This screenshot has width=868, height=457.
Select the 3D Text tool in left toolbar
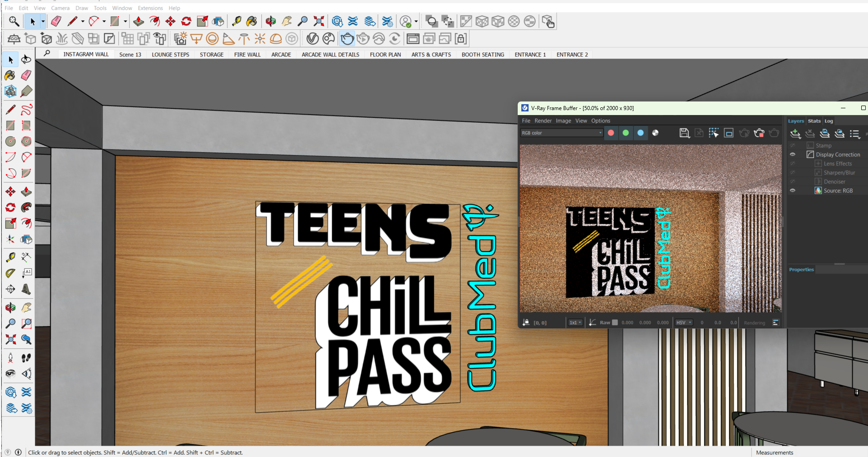(x=26, y=289)
